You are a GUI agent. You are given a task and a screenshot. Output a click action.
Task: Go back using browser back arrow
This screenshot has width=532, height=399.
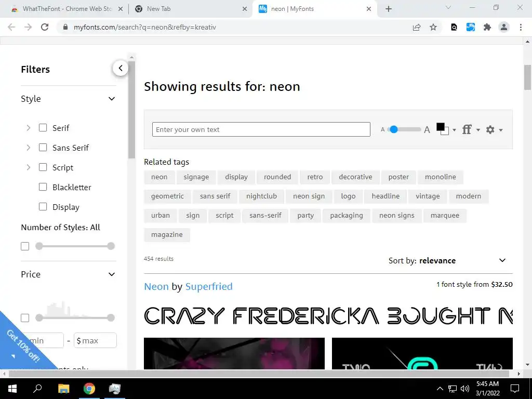tap(11, 27)
